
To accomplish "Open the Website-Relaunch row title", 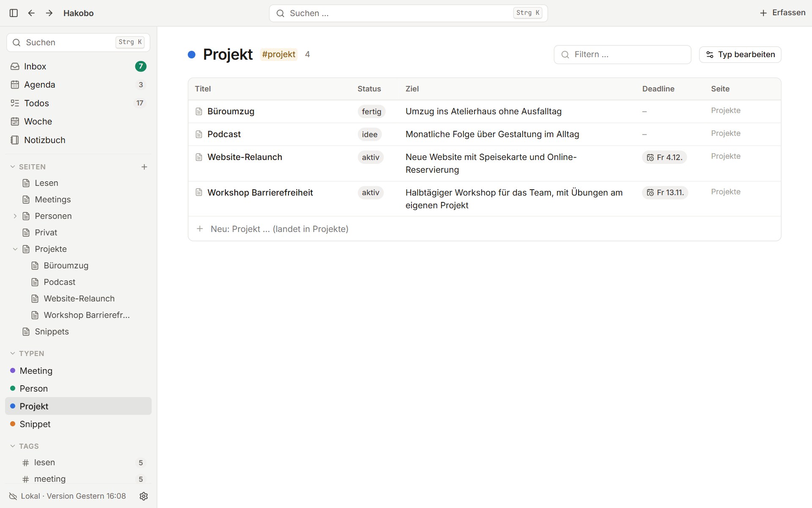I will pos(245,157).
